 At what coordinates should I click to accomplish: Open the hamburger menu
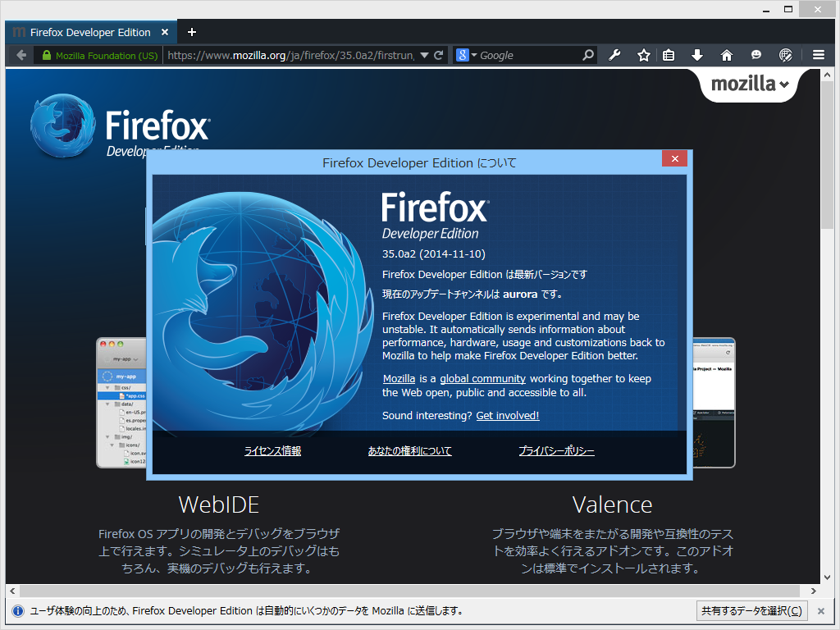click(818, 54)
